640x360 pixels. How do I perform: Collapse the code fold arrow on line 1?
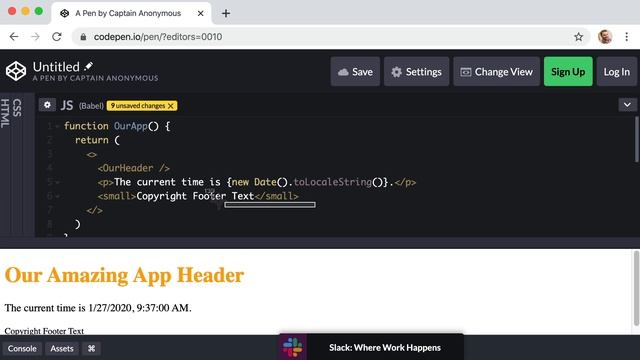58,126
